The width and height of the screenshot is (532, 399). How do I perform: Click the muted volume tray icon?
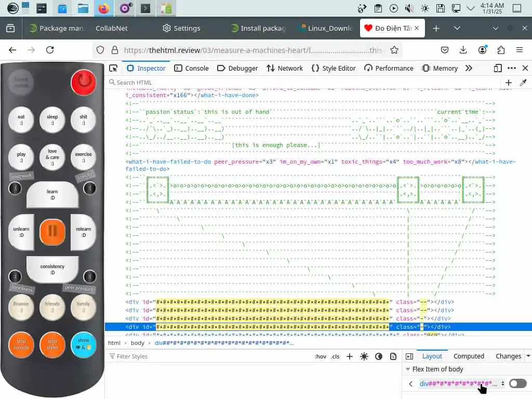(x=409, y=8)
